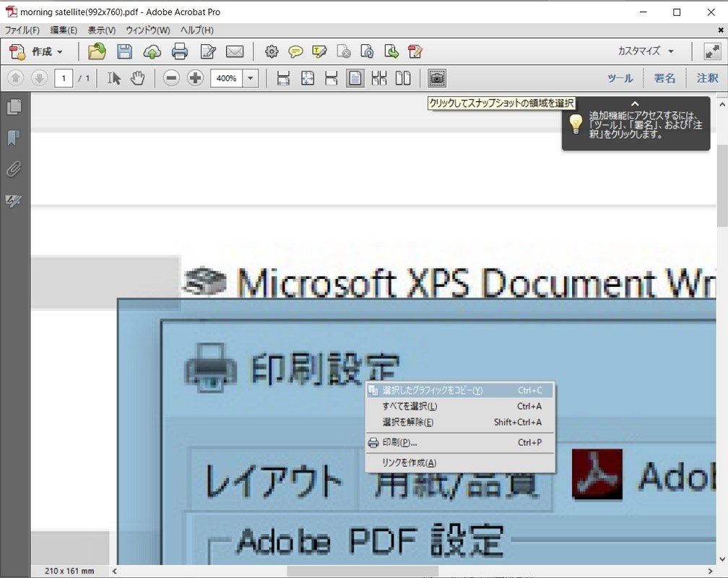Go to next page with down arrow
Screen dimensions: 728x578
pos(40,78)
